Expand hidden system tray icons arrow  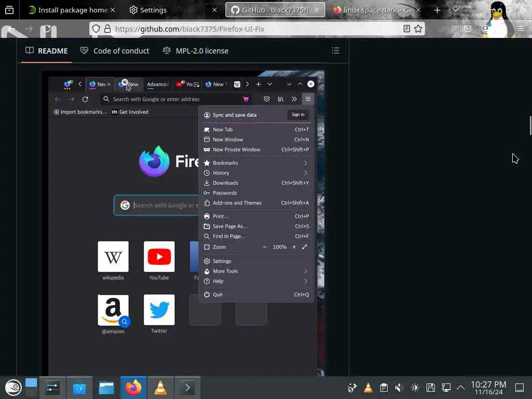461,388
